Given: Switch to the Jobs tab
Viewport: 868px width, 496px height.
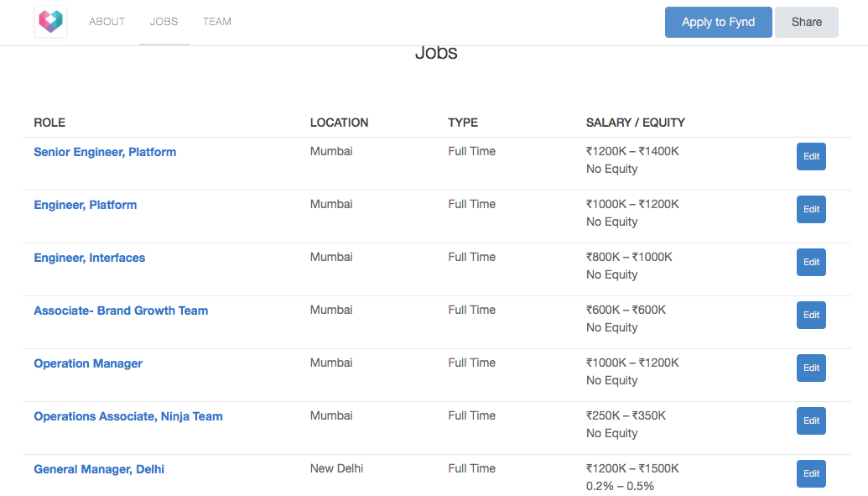Looking at the screenshot, I should click(x=164, y=22).
